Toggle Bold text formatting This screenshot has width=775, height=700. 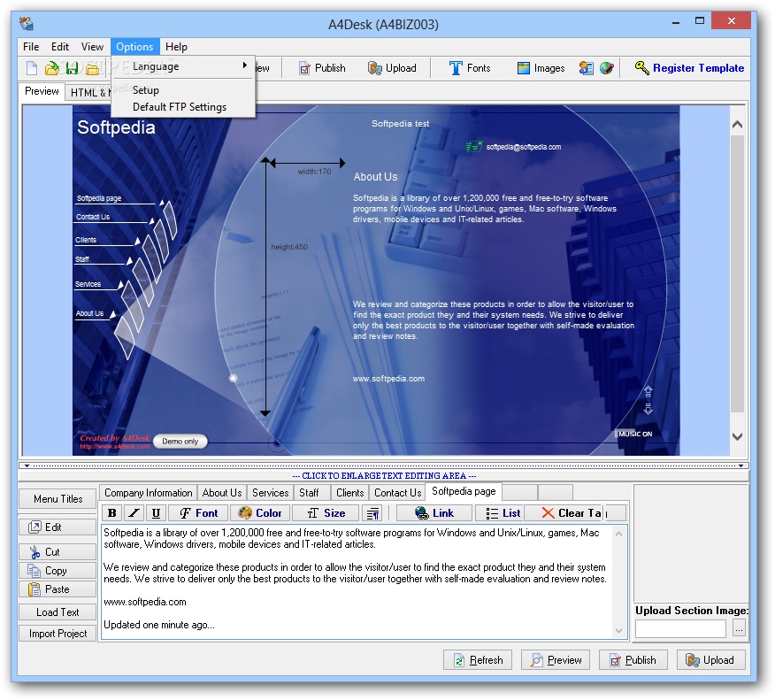[112, 513]
